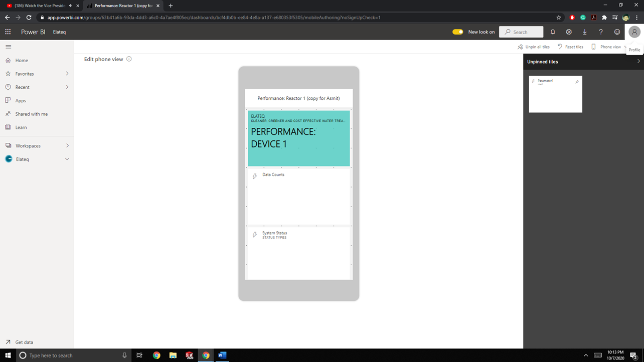Open Windows Task View
The image size is (644, 362).
pos(139,355)
